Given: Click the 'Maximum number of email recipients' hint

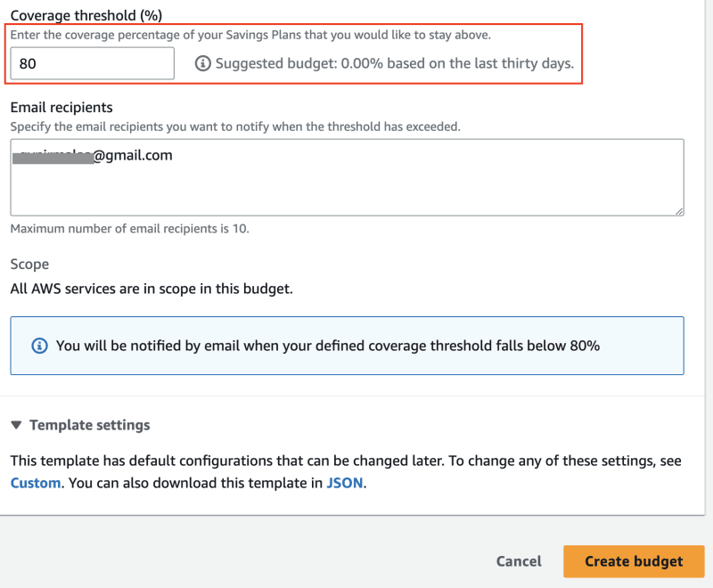Looking at the screenshot, I should click(x=129, y=229).
